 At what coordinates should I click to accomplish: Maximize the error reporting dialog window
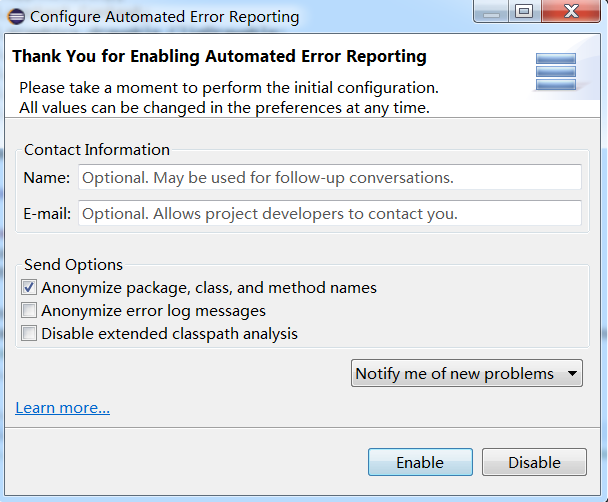(x=524, y=12)
